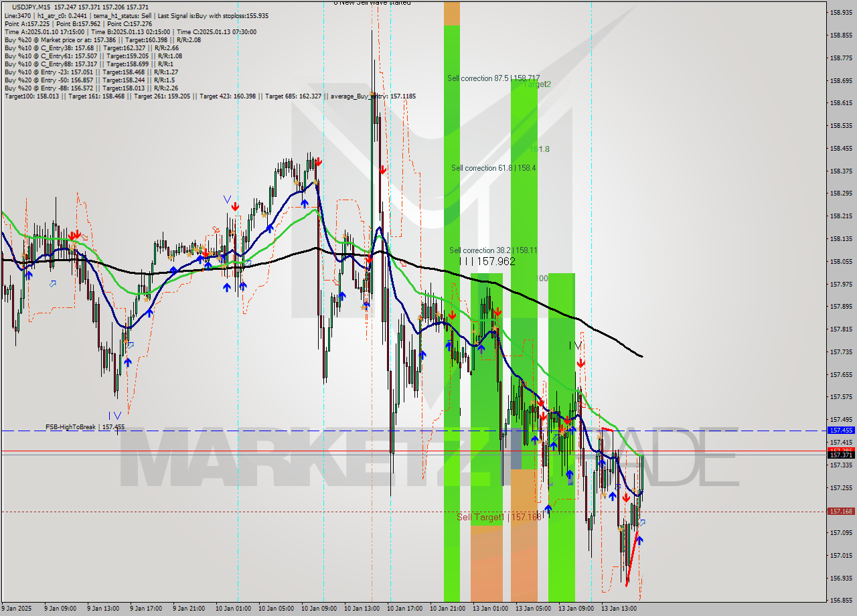Click the 158.855 price scale label
The image size is (857, 616).
(841, 35)
